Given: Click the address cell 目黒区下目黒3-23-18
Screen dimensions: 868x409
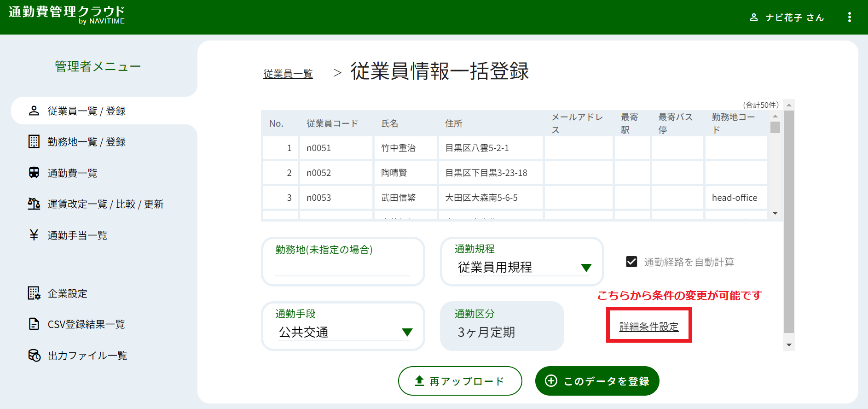Looking at the screenshot, I should 491,173.
